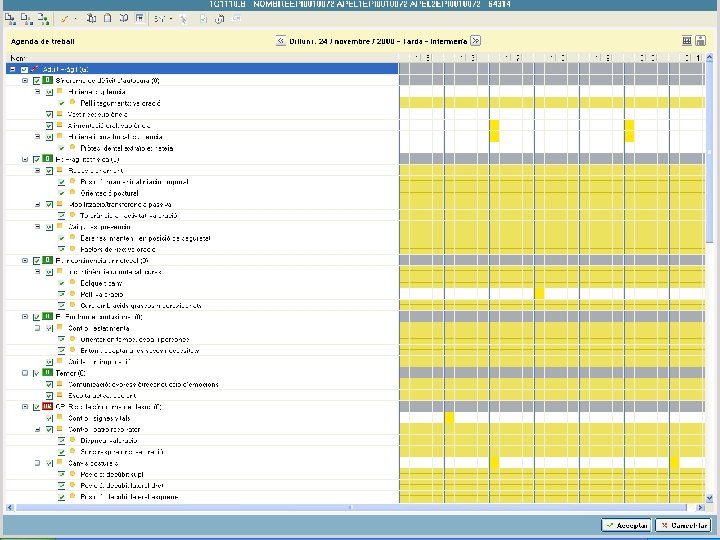Click the Nom column header
Screen dimensions: 720x540
click(x=202, y=58)
